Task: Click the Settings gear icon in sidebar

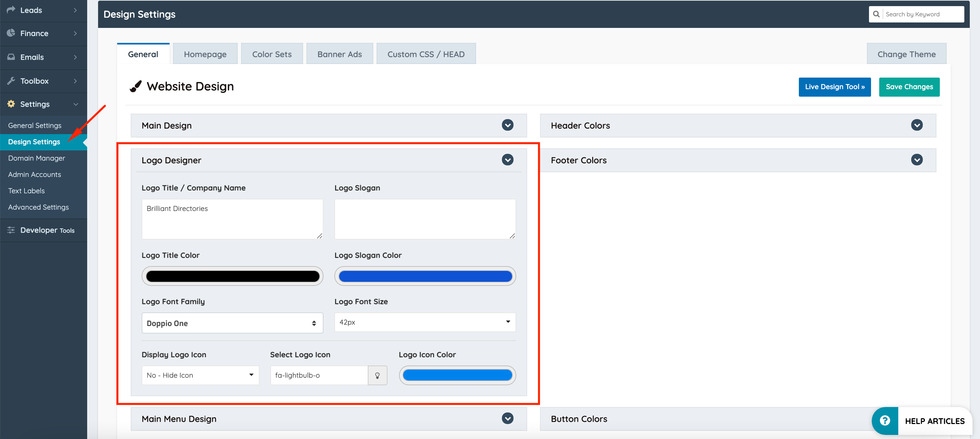Action: pyautogui.click(x=11, y=104)
